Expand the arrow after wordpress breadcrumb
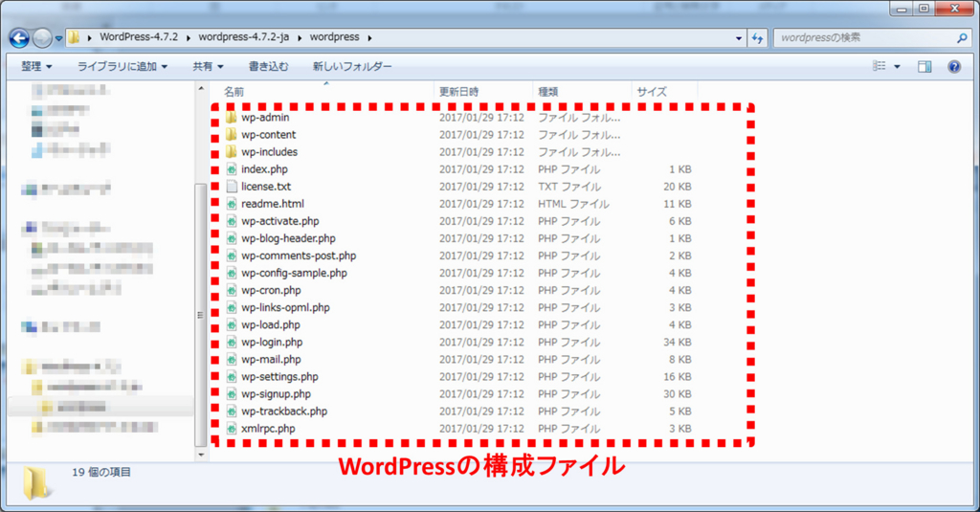Viewport: 980px width, 512px height. pyautogui.click(x=370, y=38)
